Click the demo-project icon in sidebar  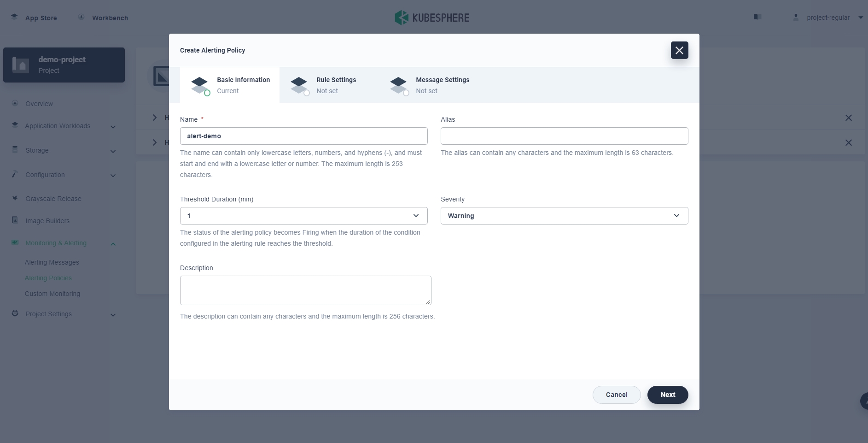click(x=21, y=65)
